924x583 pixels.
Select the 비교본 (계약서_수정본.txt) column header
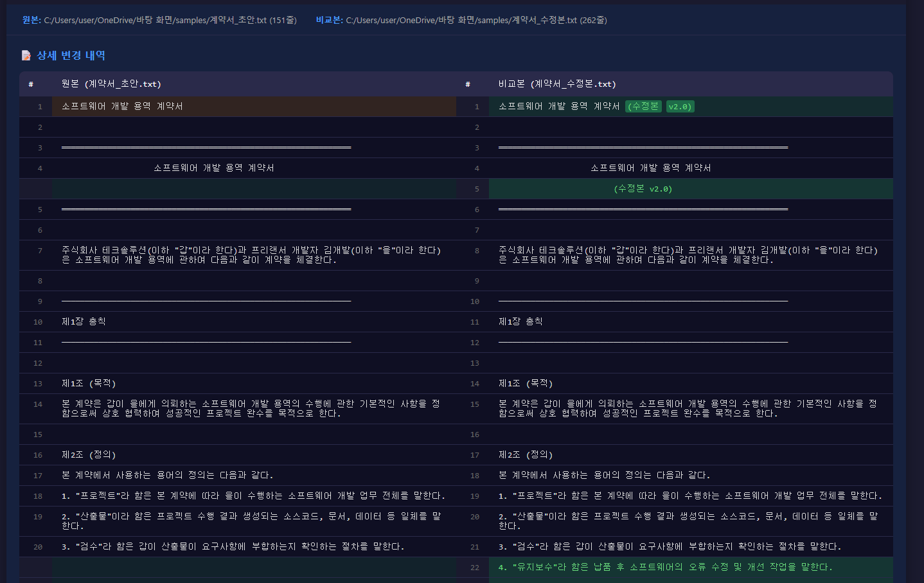pyautogui.click(x=557, y=84)
